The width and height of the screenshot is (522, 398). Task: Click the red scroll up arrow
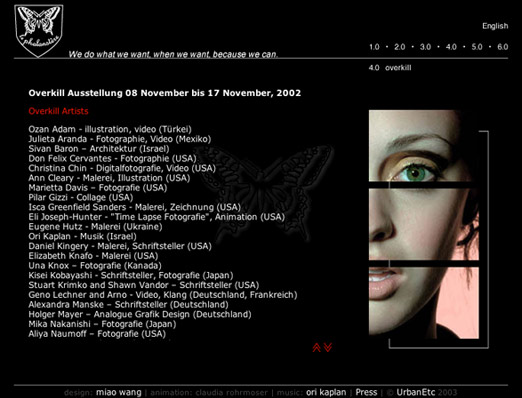pyautogui.click(x=316, y=348)
